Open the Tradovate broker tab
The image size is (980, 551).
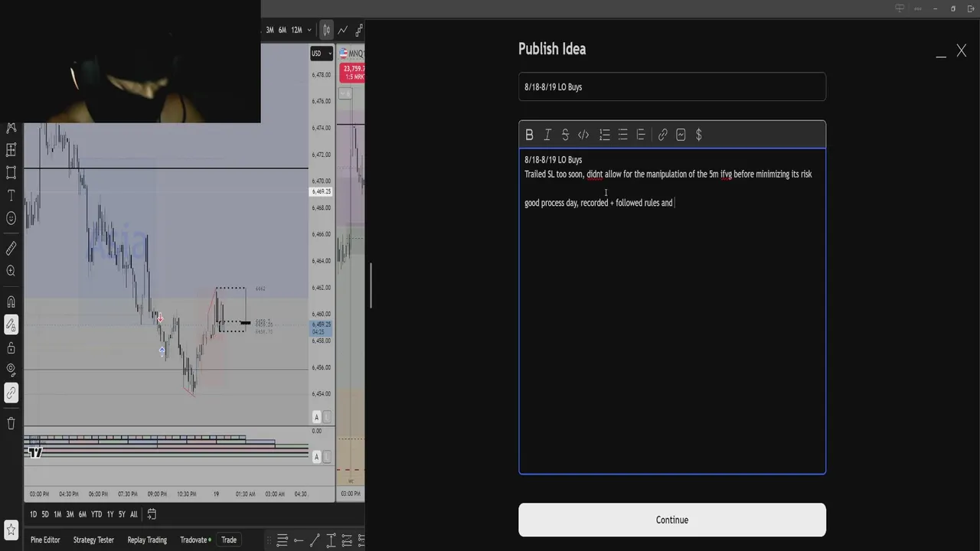(x=195, y=540)
